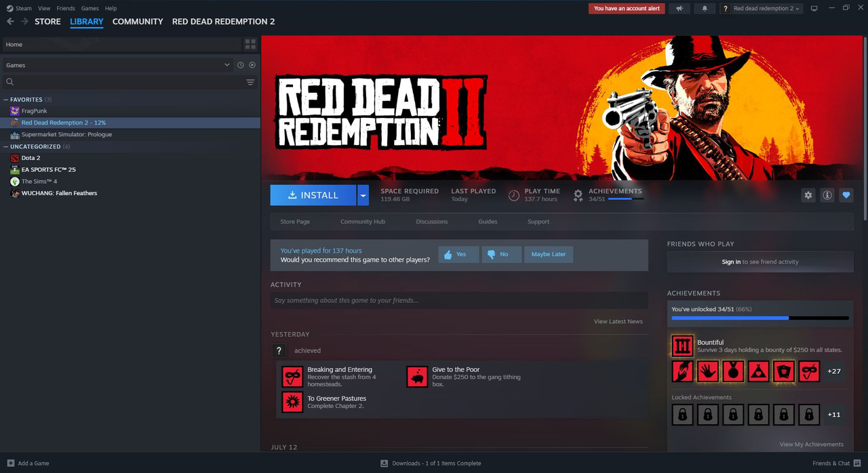
Task: Click the Bountiful achievement icon
Action: (x=682, y=346)
